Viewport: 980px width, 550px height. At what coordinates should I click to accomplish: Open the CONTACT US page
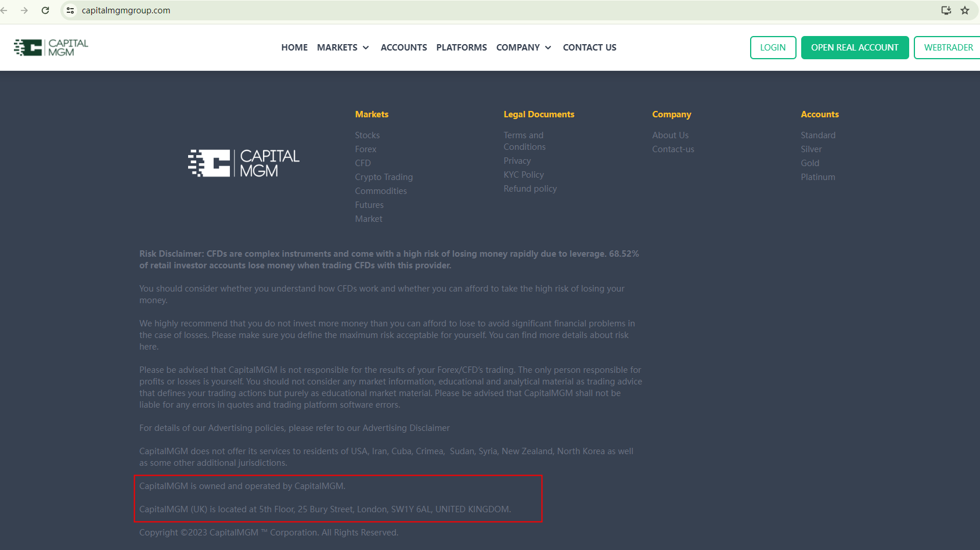[590, 48]
